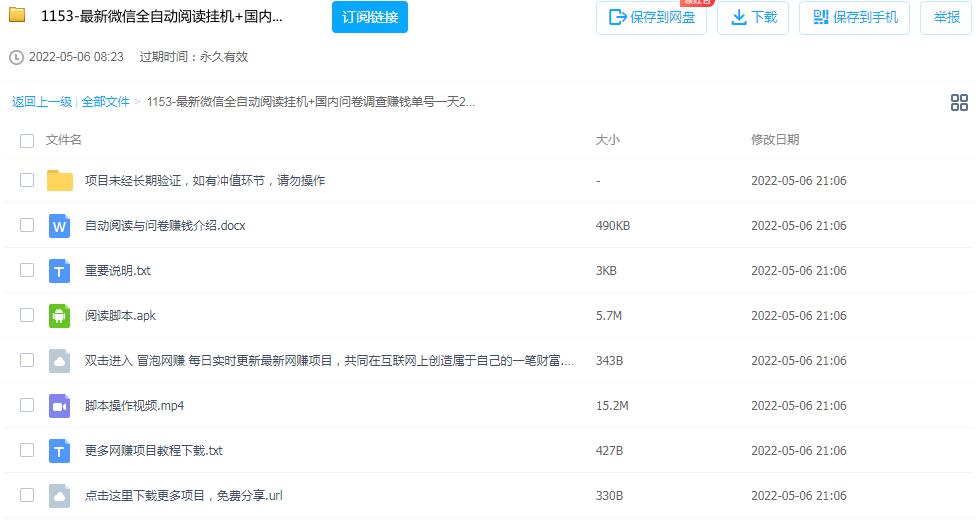Click the 订阅链接 button
This screenshot has width=976, height=528.
coord(370,17)
